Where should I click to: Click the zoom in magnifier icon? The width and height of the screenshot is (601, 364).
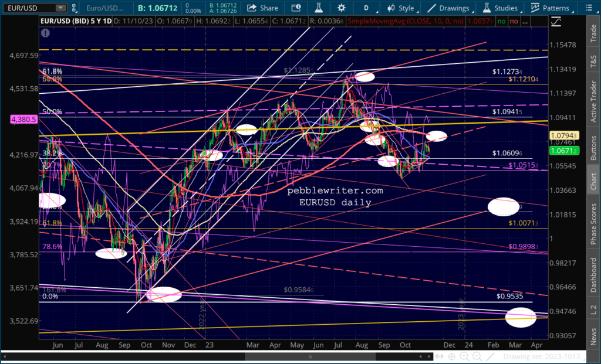click(464, 357)
